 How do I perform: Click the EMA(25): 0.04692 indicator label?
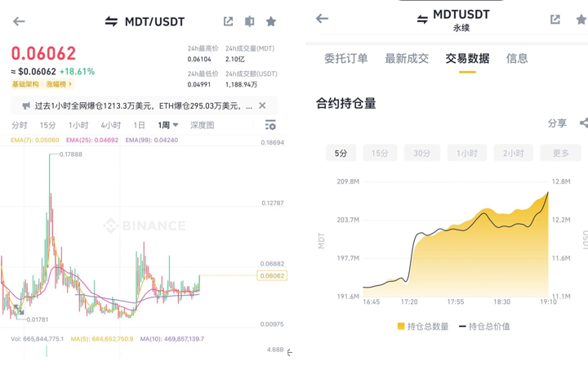pyautogui.click(x=92, y=140)
